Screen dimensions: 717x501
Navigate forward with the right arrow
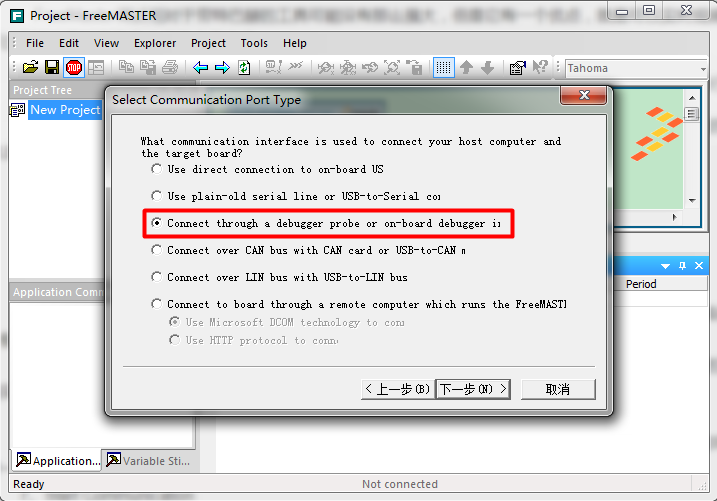[222, 68]
